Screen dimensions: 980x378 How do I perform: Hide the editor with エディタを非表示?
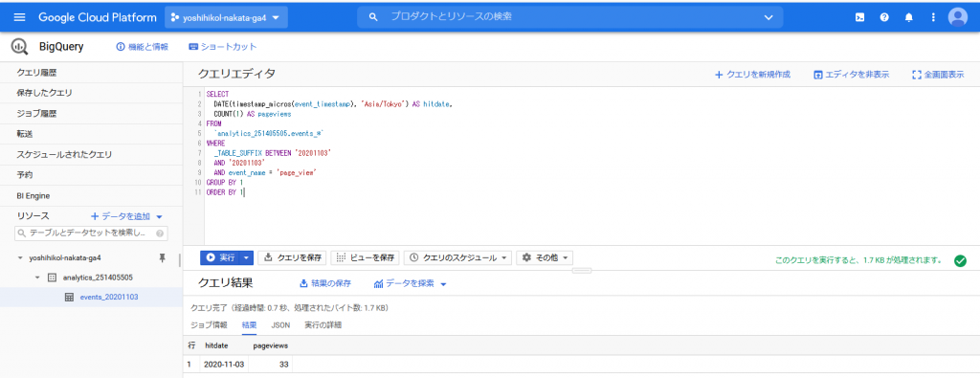point(851,75)
